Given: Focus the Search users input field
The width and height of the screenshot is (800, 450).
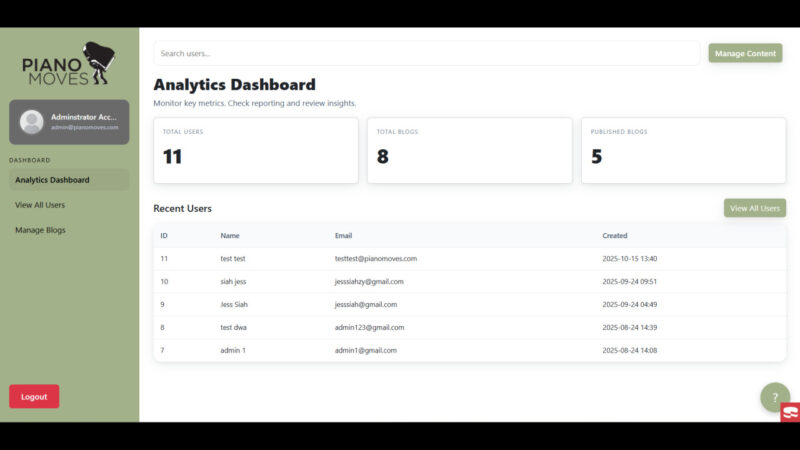Looking at the screenshot, I should click(x=426, y=53).
